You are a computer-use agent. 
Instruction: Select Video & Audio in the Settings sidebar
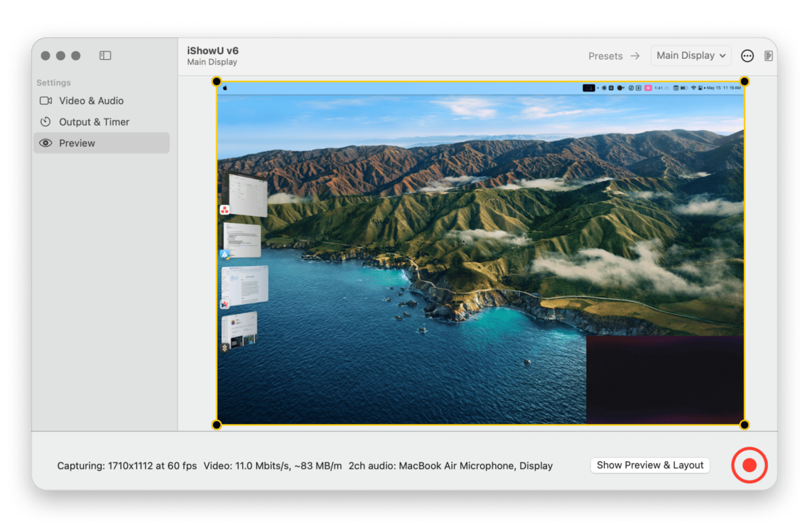[x=91, y=101]
